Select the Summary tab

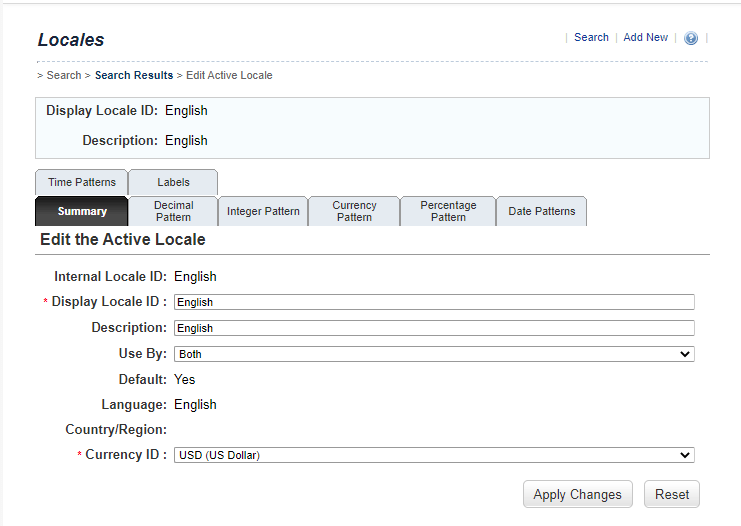(82, 211)
